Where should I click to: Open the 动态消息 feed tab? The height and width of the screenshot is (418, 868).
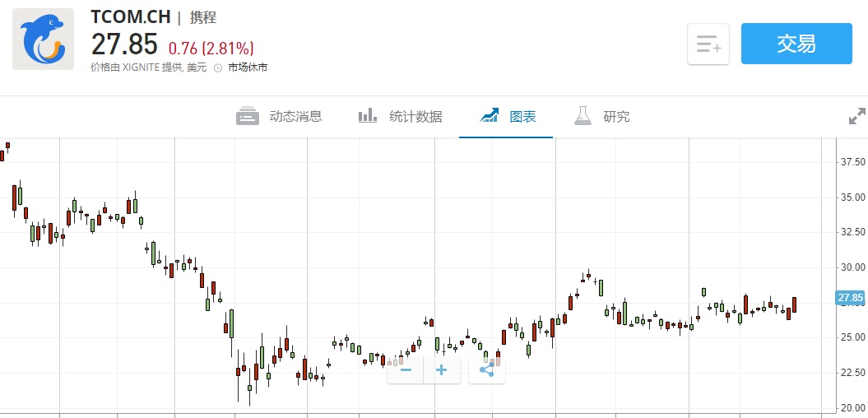279,117
